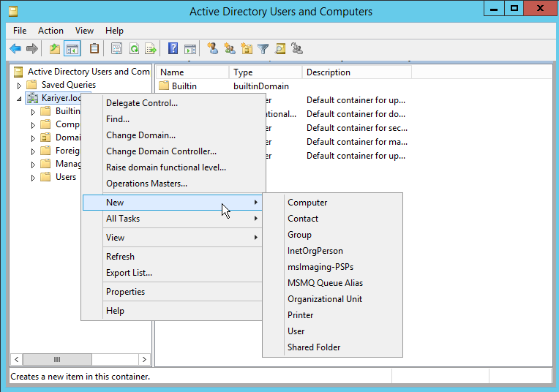
Task: Select MSMQ Queue Alias from submenu
Action: click(333, 283)
